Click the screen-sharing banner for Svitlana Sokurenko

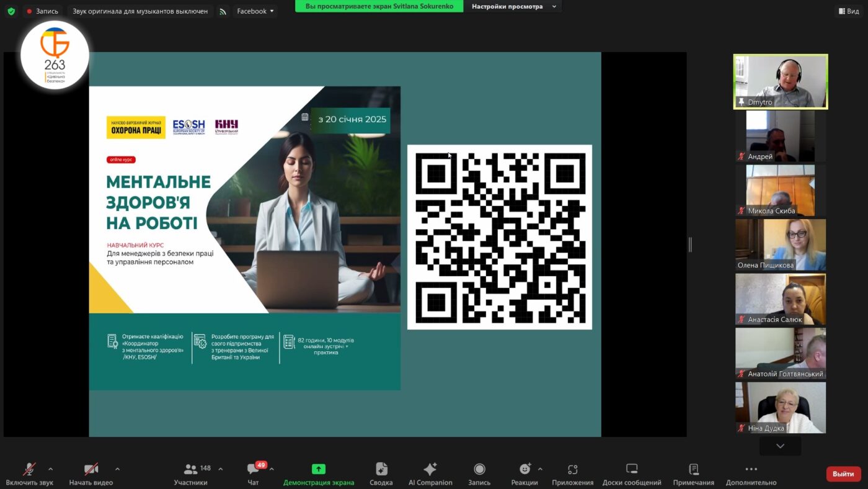point(379,6)
